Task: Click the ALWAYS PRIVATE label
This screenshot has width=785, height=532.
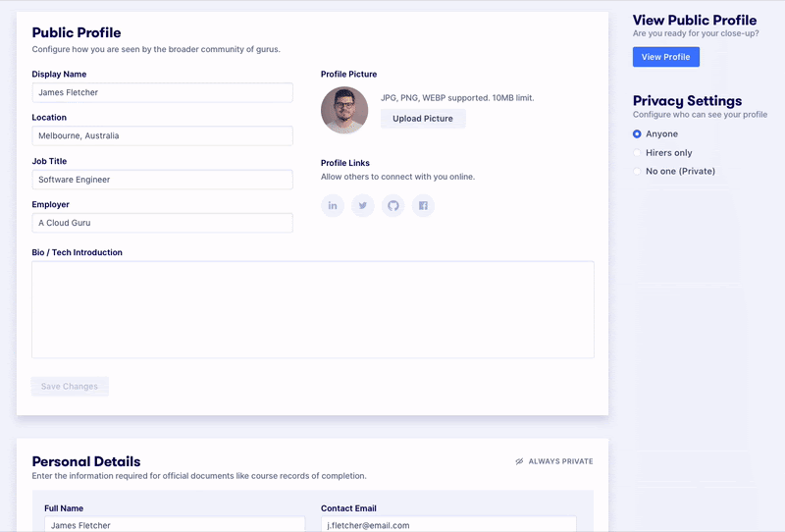Action: (560, 461)
